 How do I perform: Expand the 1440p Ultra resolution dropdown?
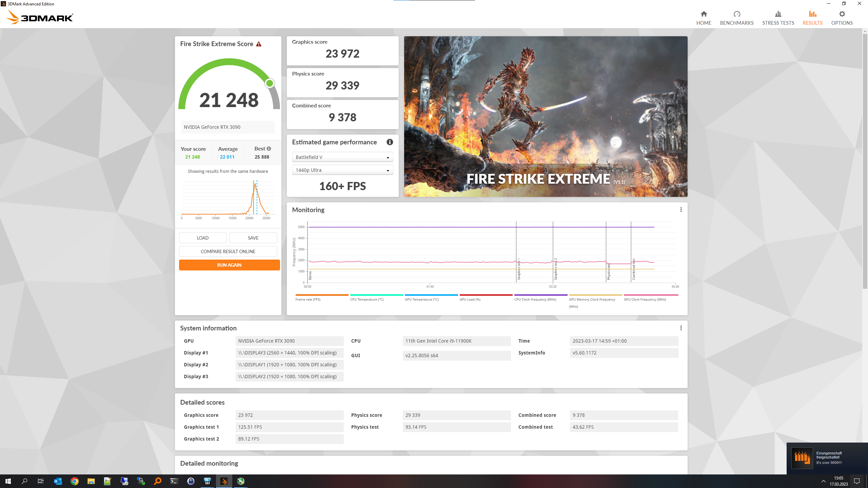coord(342,170)
